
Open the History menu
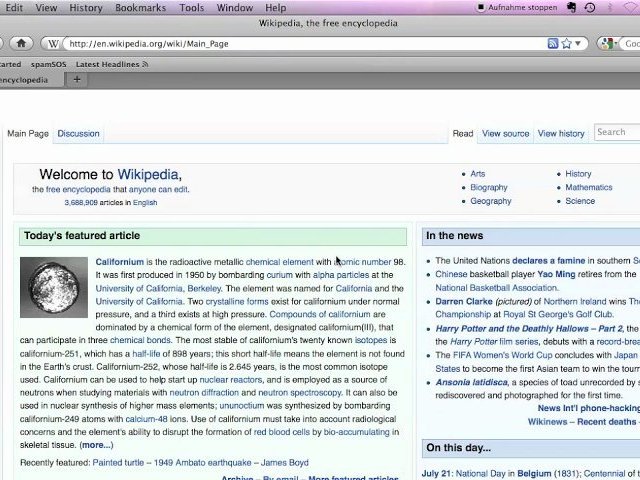(86, 8)
